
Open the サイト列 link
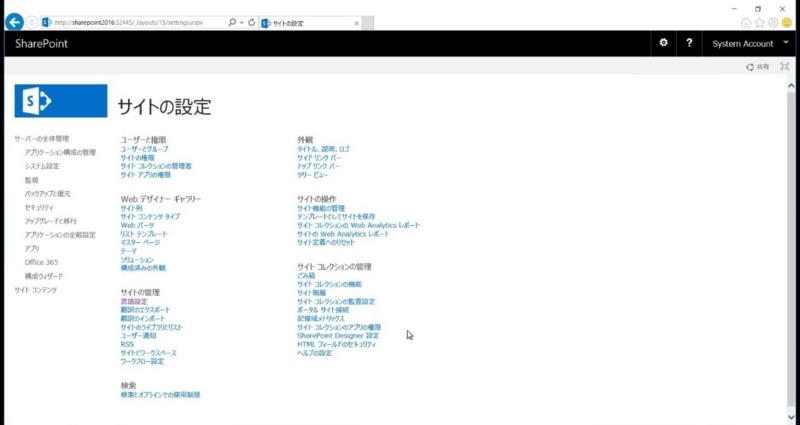(x=131, y=208)
